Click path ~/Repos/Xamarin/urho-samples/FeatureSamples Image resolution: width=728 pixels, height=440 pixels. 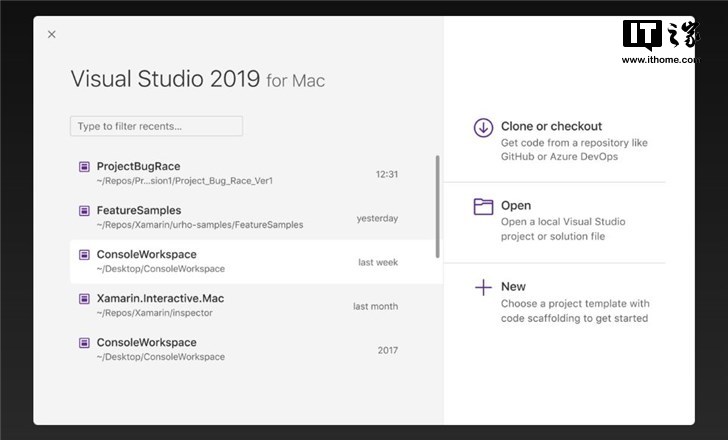pyautogui.click(x=200, y=225)
